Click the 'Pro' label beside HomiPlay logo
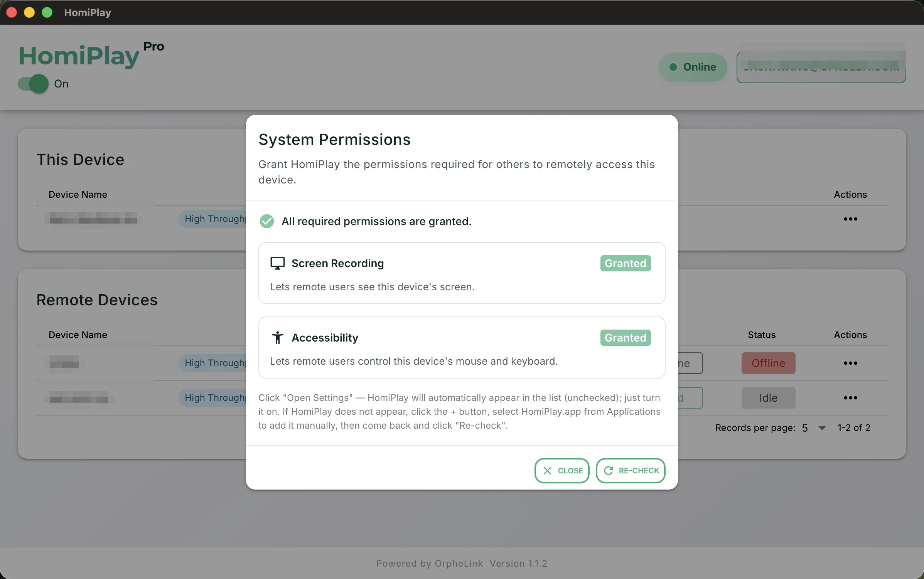 point(154,46)
